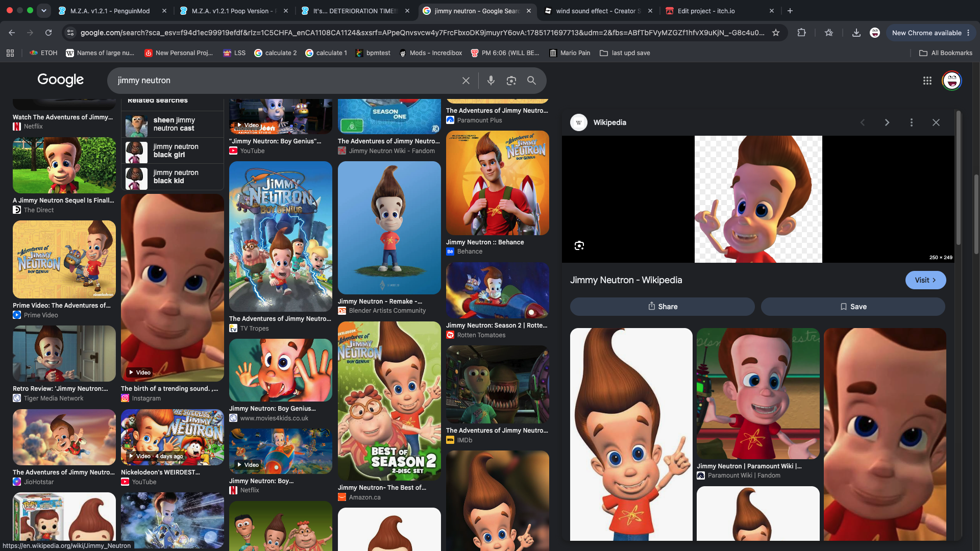Click the address bar URL

coord(423,33)
